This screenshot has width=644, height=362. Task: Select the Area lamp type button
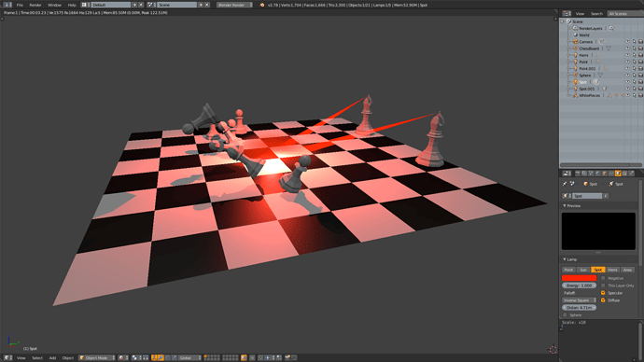pos(627,270)
